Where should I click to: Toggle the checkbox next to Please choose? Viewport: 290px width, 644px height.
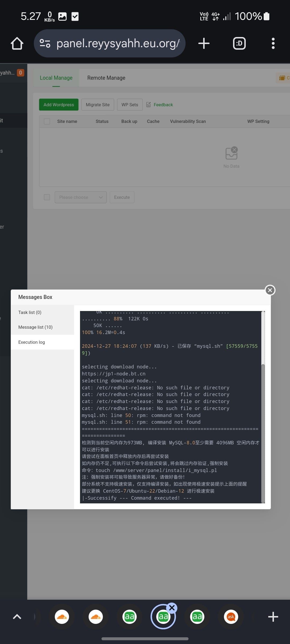(x=47, y=197)
